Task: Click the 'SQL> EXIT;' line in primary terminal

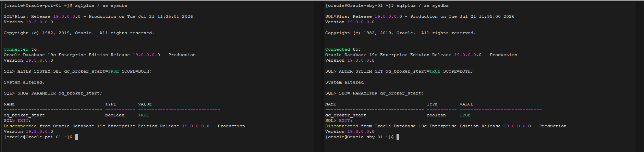Action: pyautogui.click(x=17, y=121)
